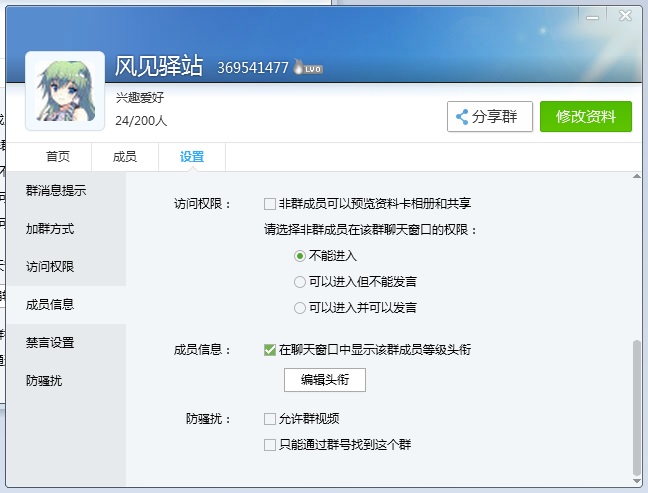
Task: Click the group name 风见驿站
Action: tap(159, 66)
